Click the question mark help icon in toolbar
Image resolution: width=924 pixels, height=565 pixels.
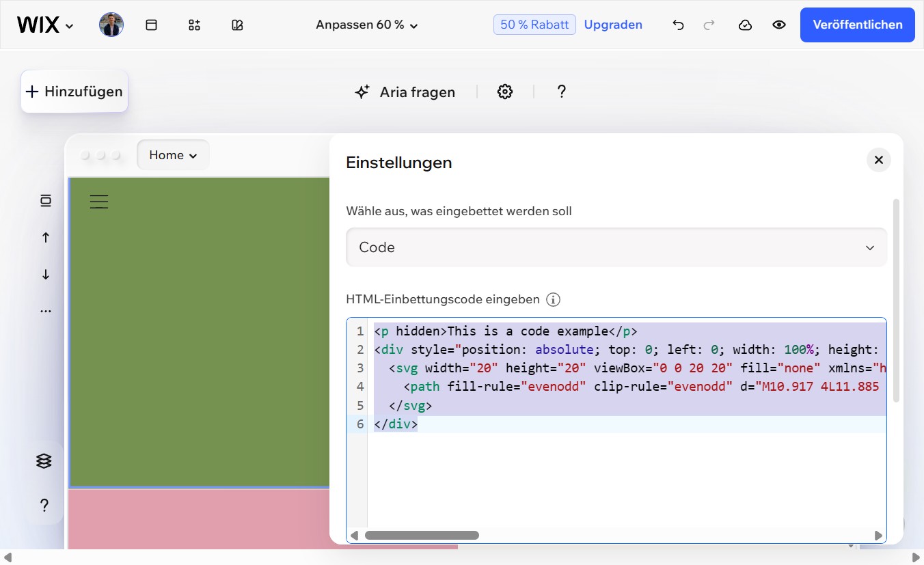coord(562,92)
